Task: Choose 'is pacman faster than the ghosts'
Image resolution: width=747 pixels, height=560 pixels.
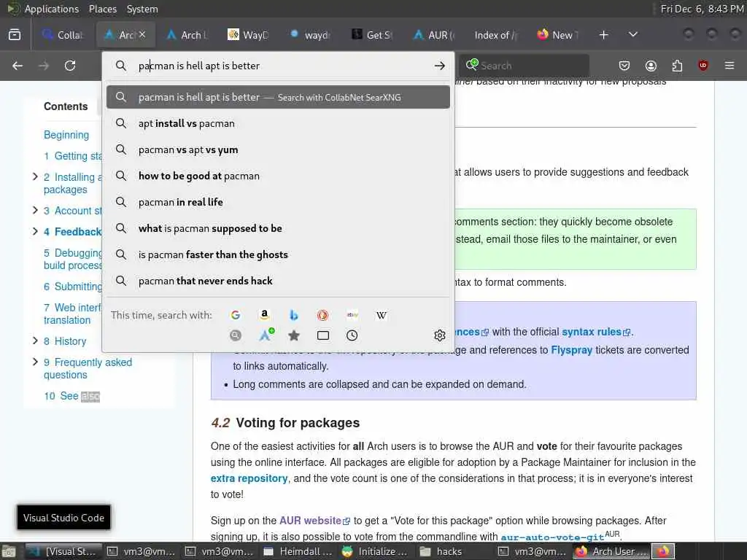Action: tap(278, 254)
